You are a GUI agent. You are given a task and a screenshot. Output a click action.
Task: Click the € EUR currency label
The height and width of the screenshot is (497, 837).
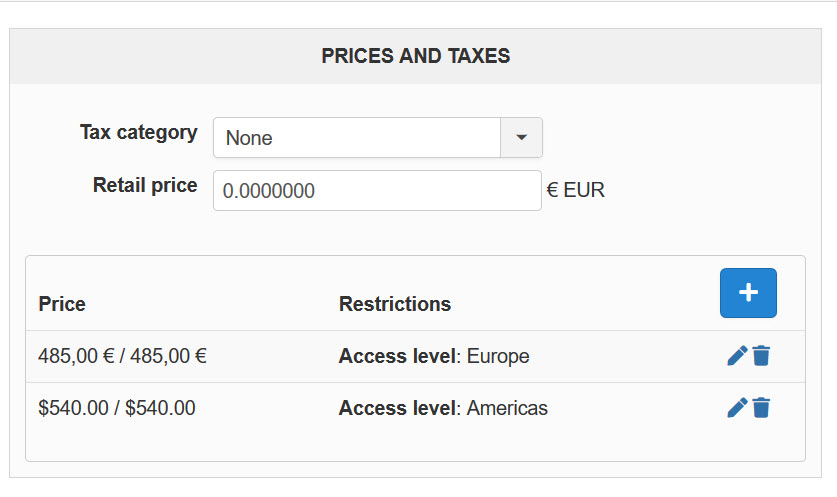point(575,190)
